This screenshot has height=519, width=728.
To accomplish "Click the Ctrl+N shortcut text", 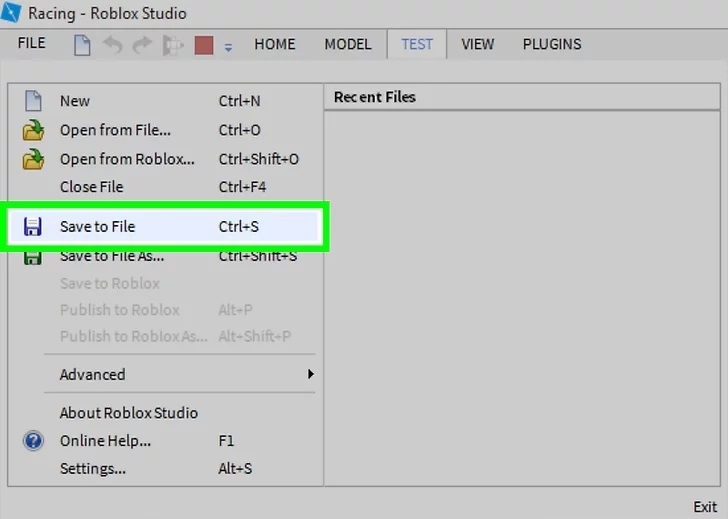I will [x=240, y=101].
